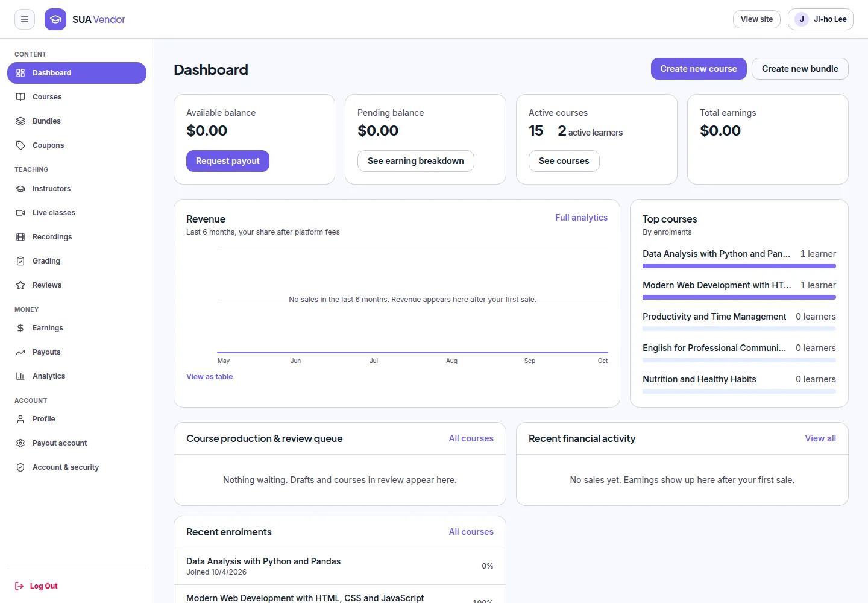Image resolution: width=868 pixels, height=603 pixels.
Task: Click Data Analysis with Python enrolment bar
Action: point(739,266)
